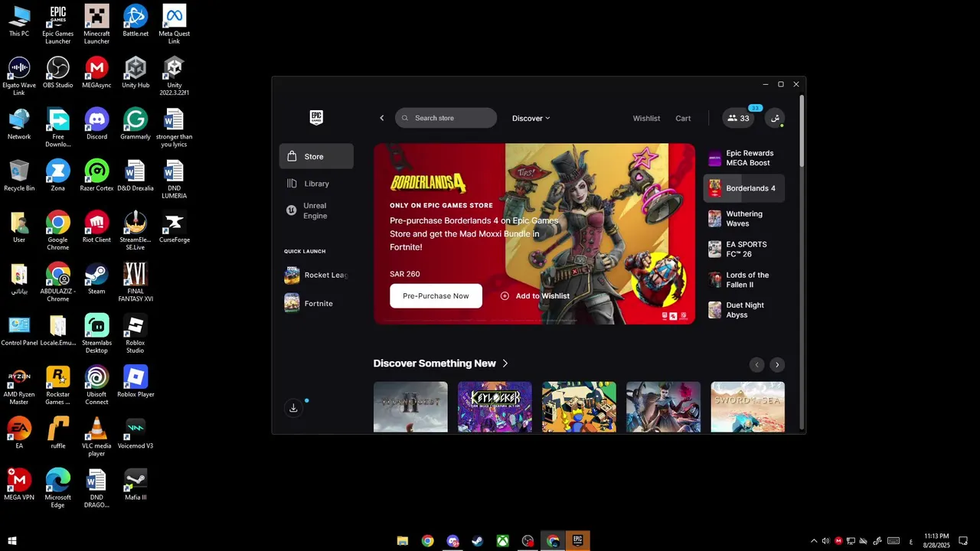980x551 pixels.
Task: Click the Epic Games logo in the launcher sidebar
Action: [316, 117]
